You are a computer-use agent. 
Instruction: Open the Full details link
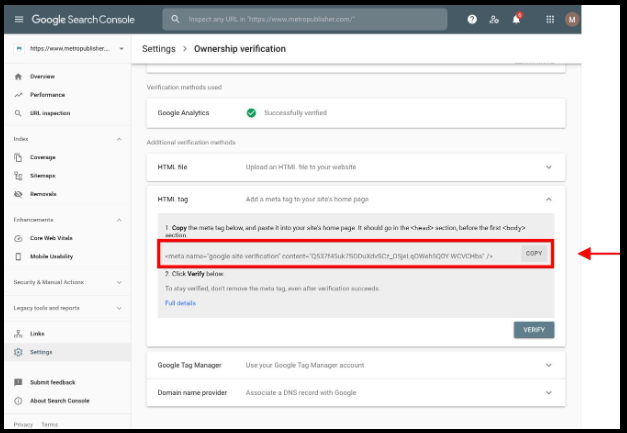(x=180, y=303)
